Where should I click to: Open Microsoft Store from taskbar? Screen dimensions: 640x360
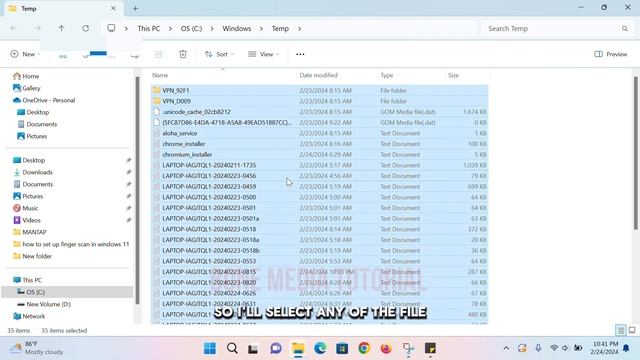point(342,348)
